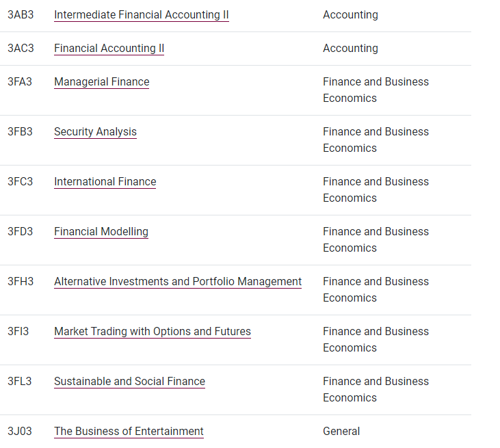
Task: Open Financial Modelling course link
Action: click(x=101, y=231)
